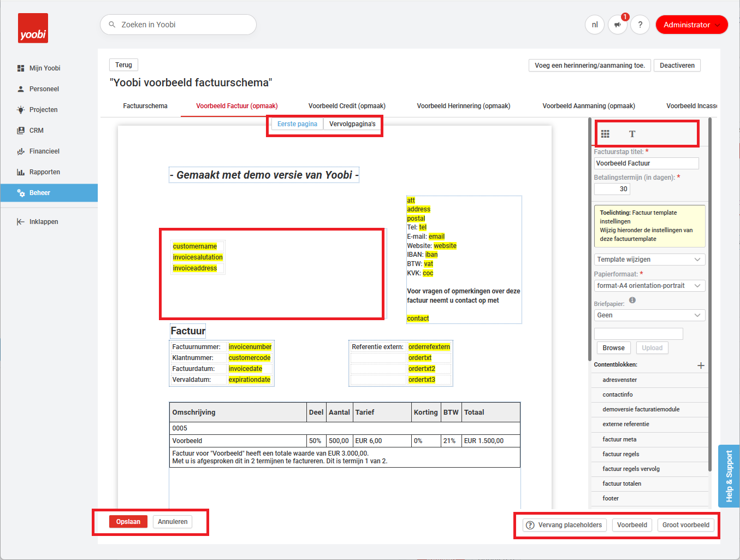Open announcements megaphone icon with badge
740x560 pixels.
point(618,25)
